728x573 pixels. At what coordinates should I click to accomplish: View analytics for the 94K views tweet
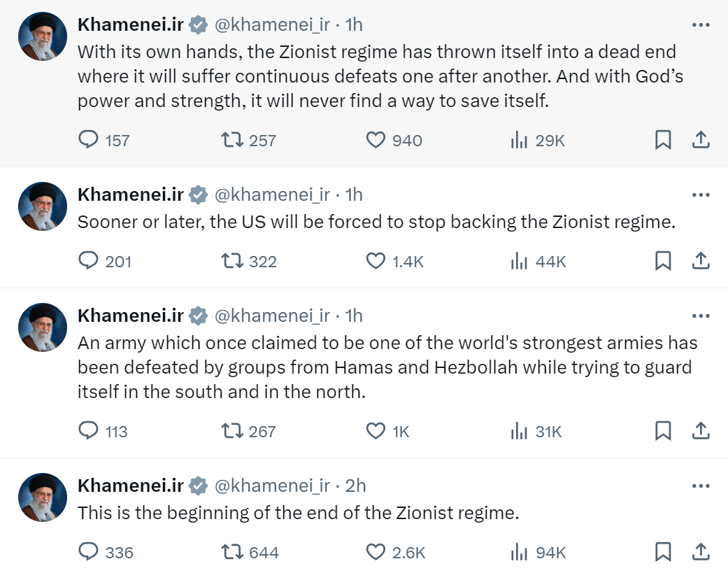click(518, 552)
